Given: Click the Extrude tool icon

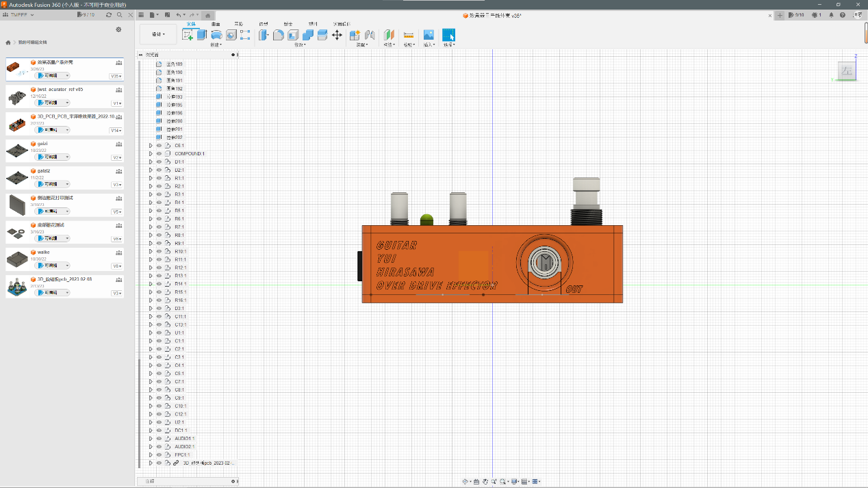Looking at the screenshot, I should [202, 35].
